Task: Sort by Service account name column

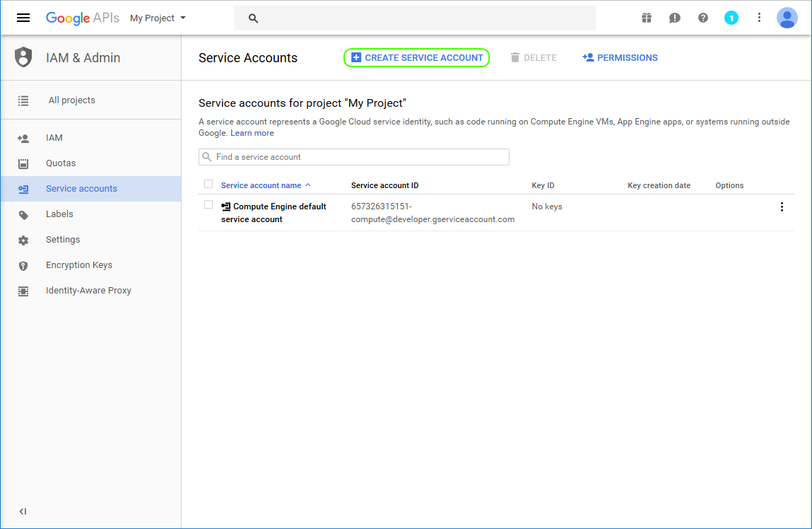Action: click(x=261, y=185)
